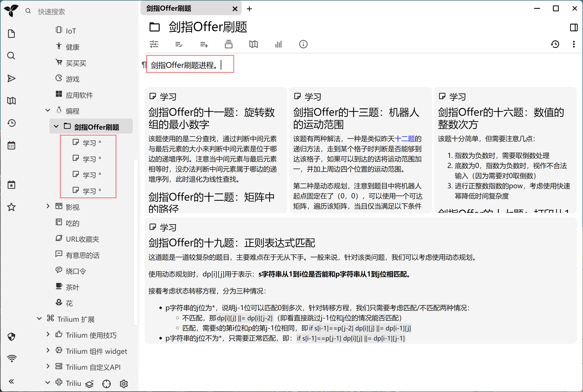Open note map ribbon tab
The height and width of the screenshot is (392, 583).
(254, 44)
